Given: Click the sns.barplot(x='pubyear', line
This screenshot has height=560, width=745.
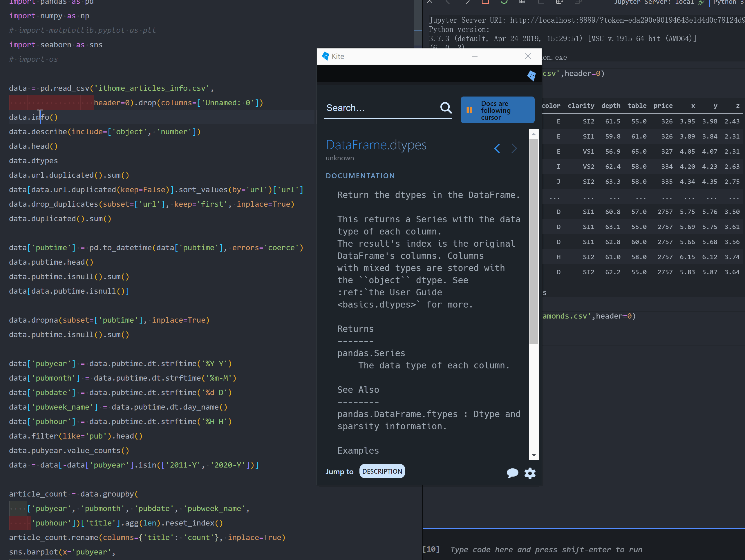Looking at the screenshot, I should pyautogui.click(x=62, y=552).
